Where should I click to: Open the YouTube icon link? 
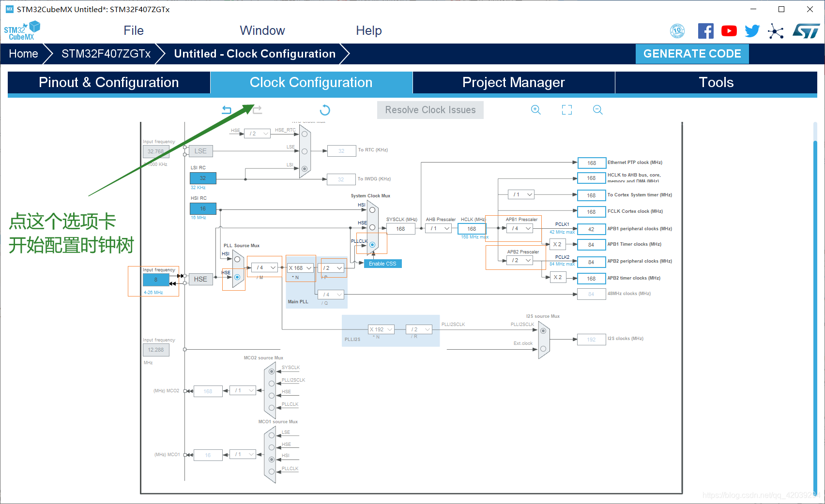[729, 31]
